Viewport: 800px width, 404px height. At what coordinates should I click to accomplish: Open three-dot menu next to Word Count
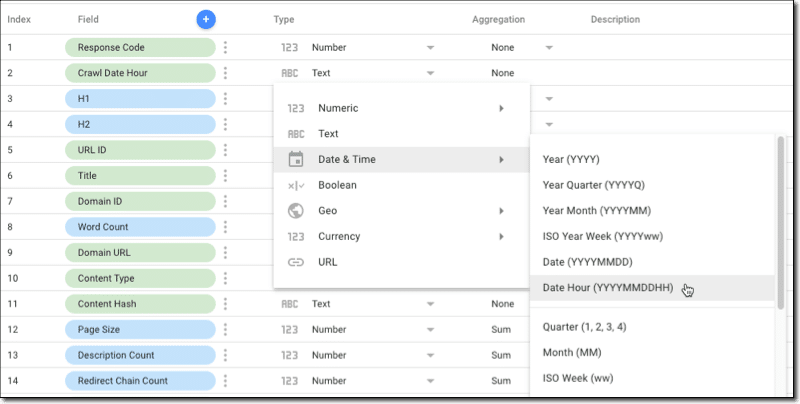[225, 227]
